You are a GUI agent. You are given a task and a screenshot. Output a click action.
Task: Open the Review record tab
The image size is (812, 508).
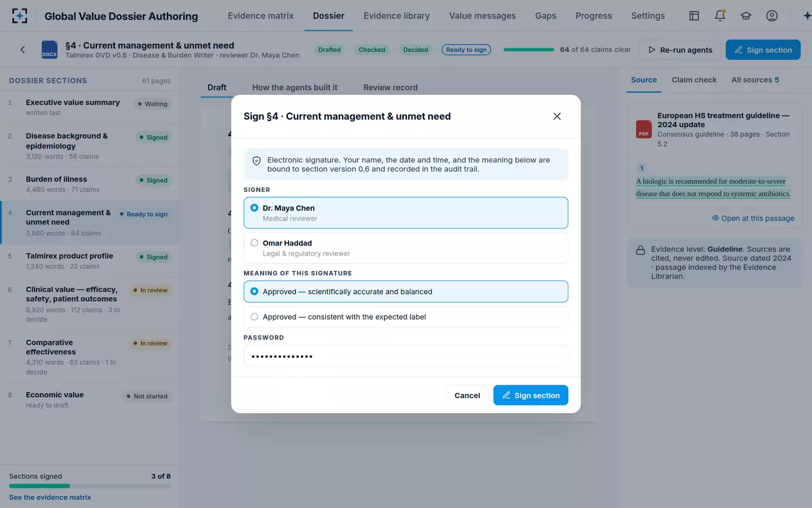pyautogui.click(x=390, y=87)
